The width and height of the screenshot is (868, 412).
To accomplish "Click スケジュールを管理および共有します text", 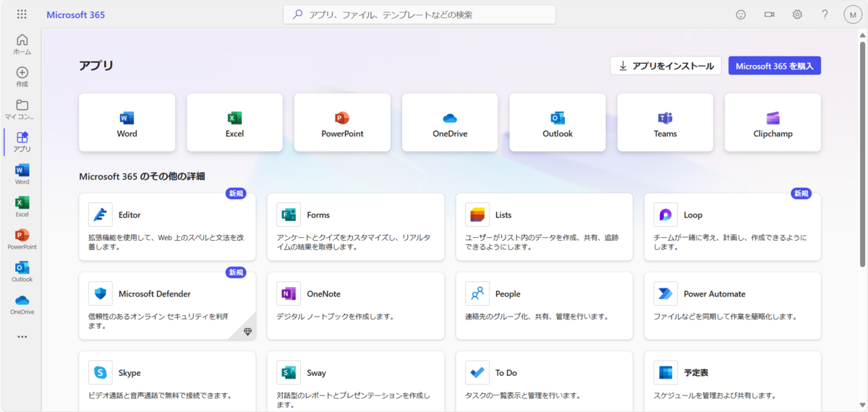I will click(x=715, y=395).
